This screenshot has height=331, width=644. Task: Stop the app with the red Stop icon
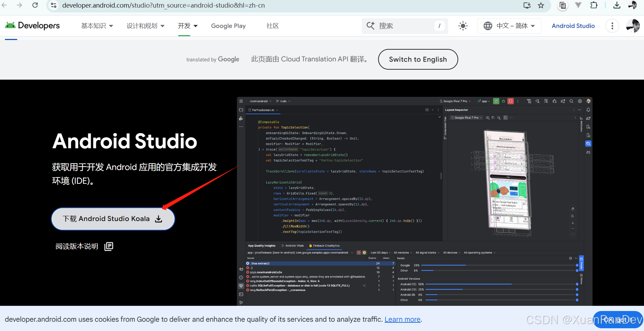pyautogui.click(x=511, y=101)
